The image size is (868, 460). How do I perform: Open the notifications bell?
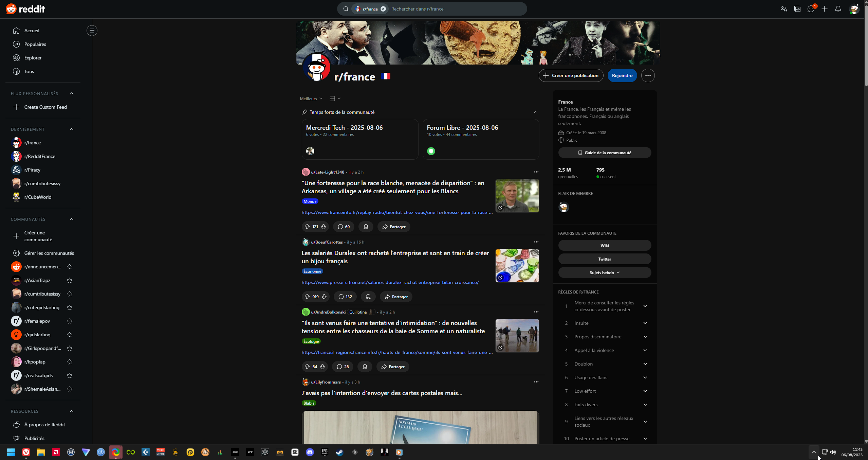tap(838, 9)
